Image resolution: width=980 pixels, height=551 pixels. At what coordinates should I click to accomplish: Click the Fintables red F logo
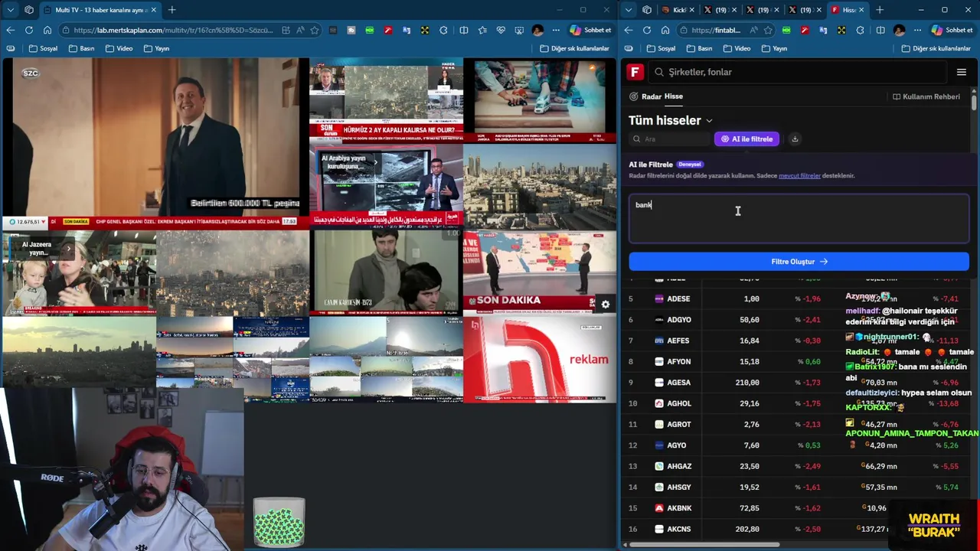click(635, 72)
